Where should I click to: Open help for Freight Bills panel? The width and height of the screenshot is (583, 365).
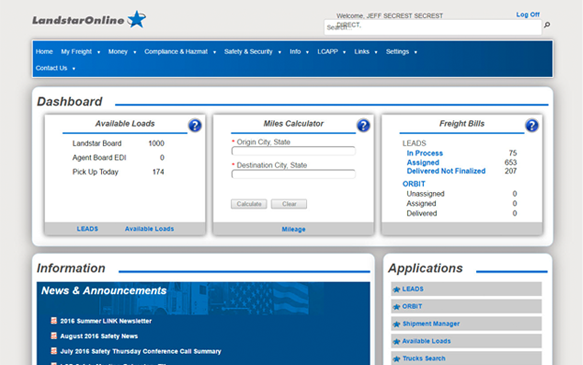click(532, 126)
